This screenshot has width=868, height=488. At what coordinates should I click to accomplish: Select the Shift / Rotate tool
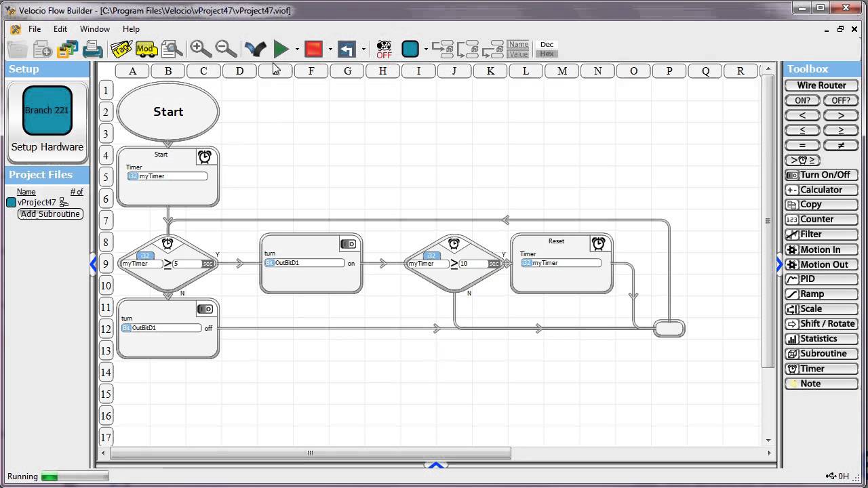pyautogui.click(x=821, y=323)
